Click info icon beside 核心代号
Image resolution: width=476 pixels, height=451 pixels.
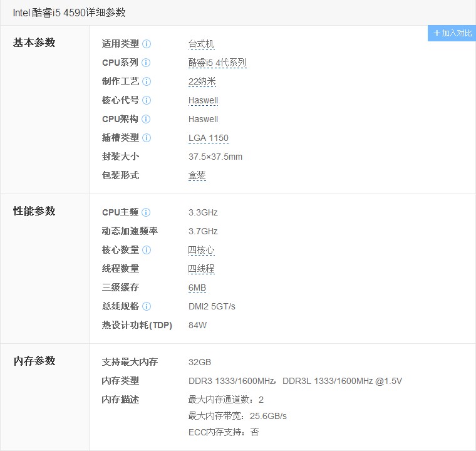pyautogui.click(x=147, y=100)
